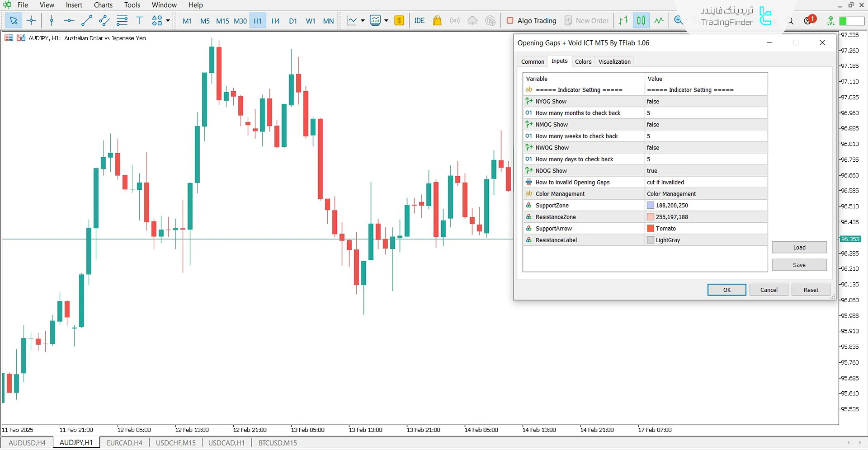
Task: Switch chart to bar chart view
Action: [623, 20]
